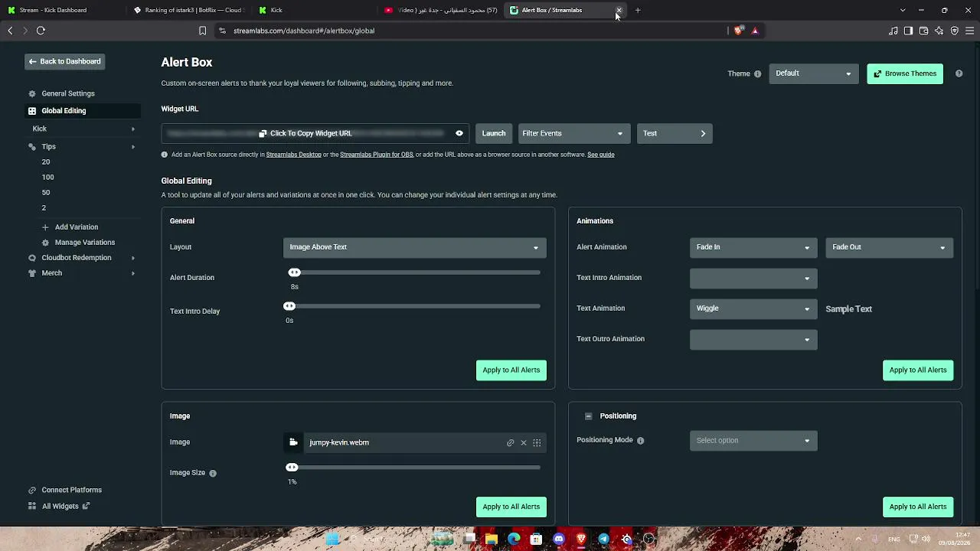Switch to the YouTube Video tab
The image size is (980, 551).
click(x=440, y=10)
